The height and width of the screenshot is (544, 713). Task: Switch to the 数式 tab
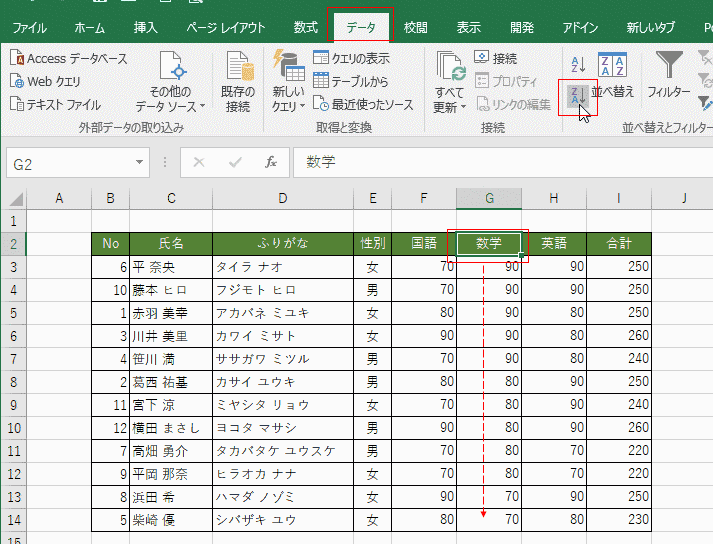click(x=306, y=28)
